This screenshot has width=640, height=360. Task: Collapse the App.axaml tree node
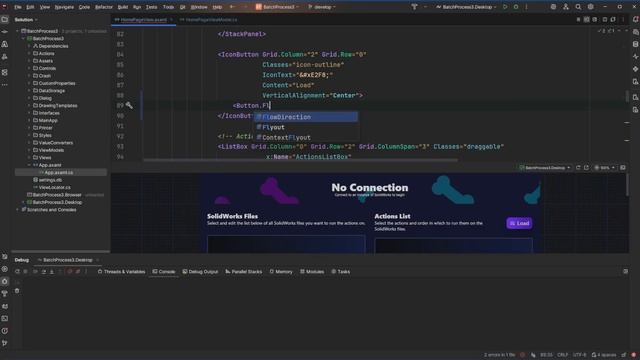click(29, 165)
